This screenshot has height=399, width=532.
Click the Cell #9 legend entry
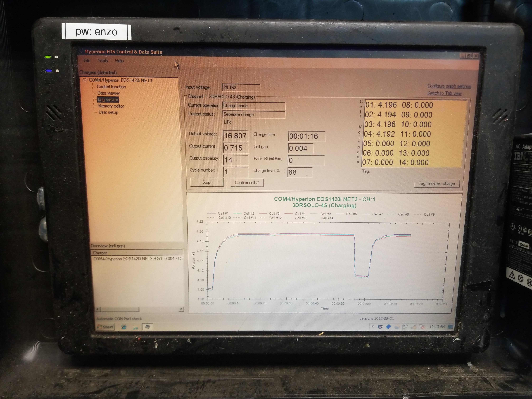click(x=424, y=214)
